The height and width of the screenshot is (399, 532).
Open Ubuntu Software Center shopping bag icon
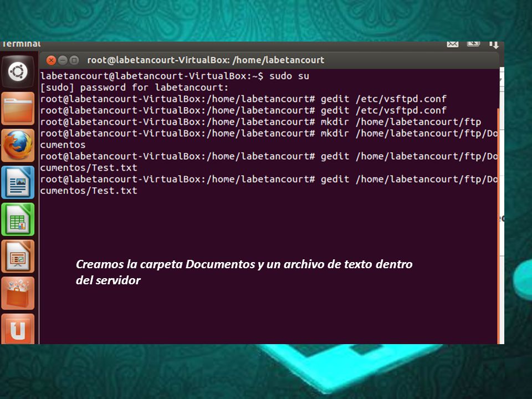click(x=18, y=293)
